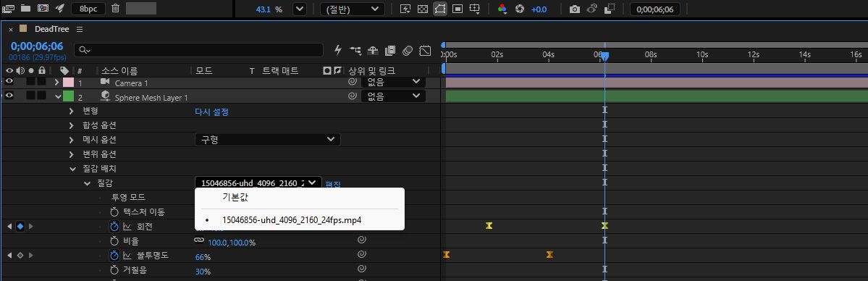Close the DeadTree timeline tab
Viewport: 868px width, 281px height.
[x=11, y=30]
